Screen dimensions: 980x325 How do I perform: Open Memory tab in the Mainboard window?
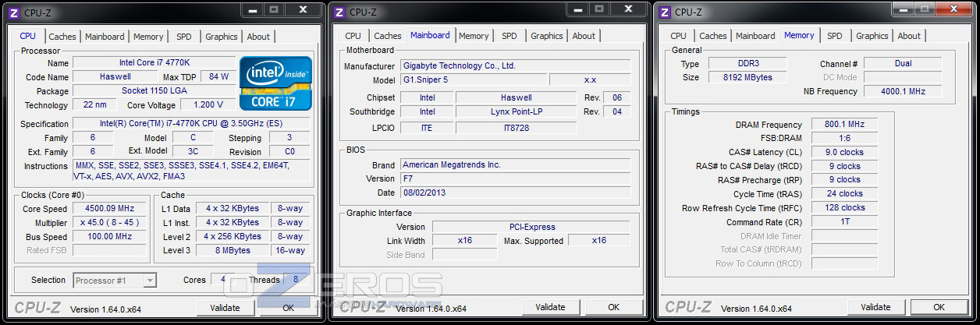click(x=474, y=36)
